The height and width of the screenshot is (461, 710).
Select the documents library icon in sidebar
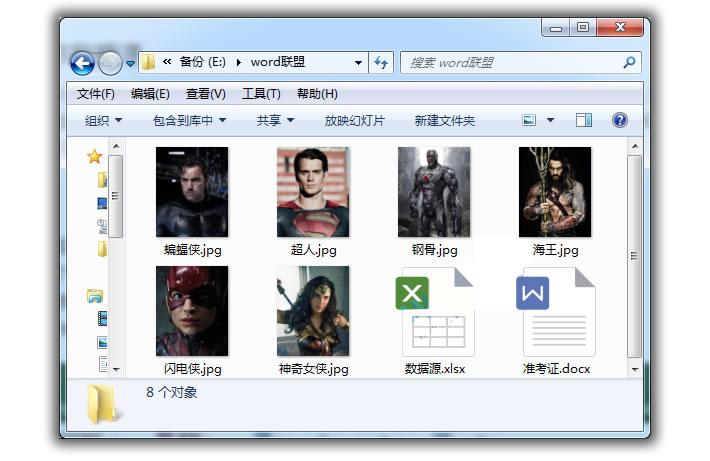(x=103, y=364)
